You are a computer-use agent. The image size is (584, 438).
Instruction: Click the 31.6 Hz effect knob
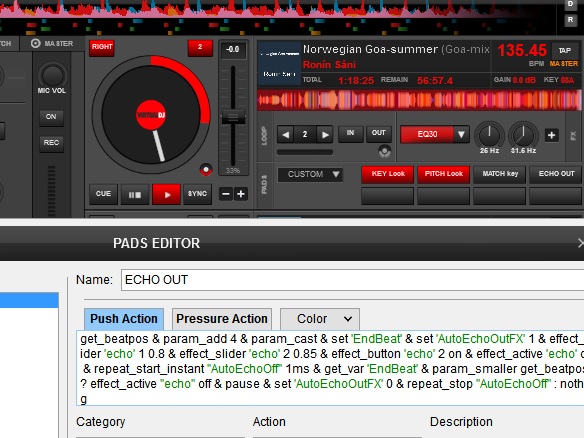pos(523,135)
